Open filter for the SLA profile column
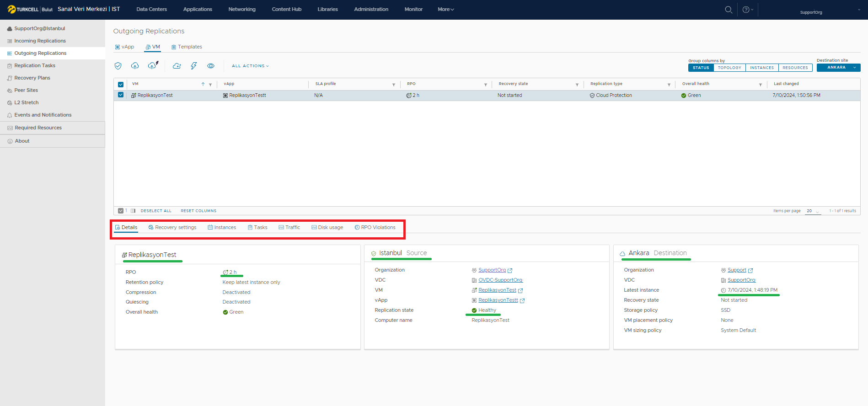This screenshot has width=868, height=406. pyautogui.click(x=394, y=85)
